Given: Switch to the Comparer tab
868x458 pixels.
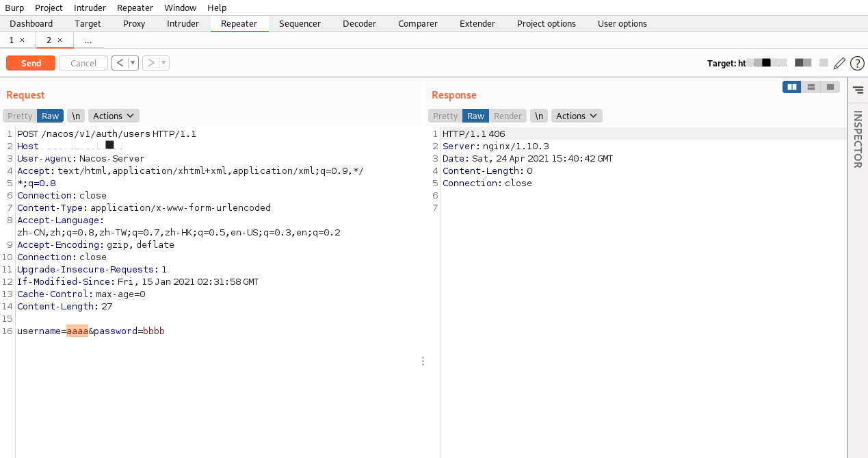Looking at the screenshot, I should (x=418, y=23).
